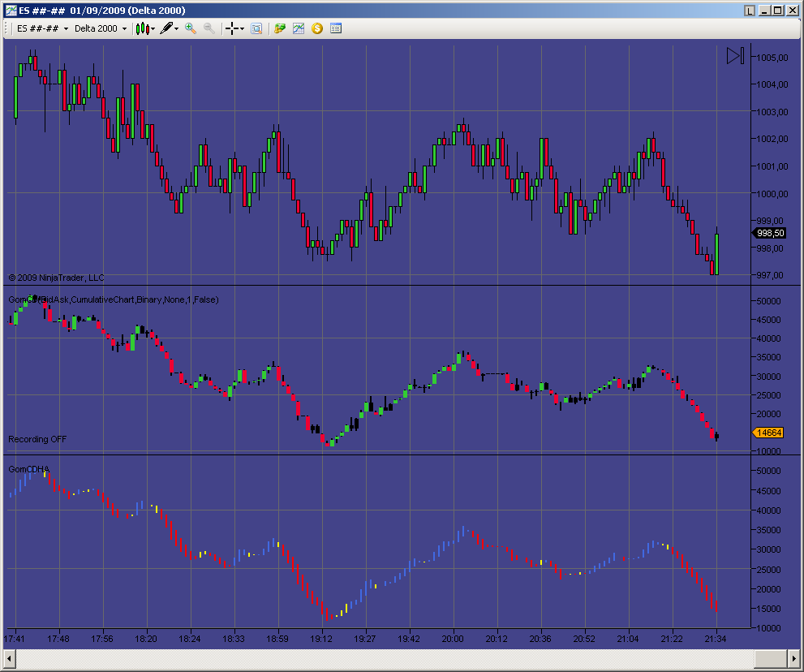Minimize the chart window
The height and width of the screenshot is (672, 804).
[765, 11]
